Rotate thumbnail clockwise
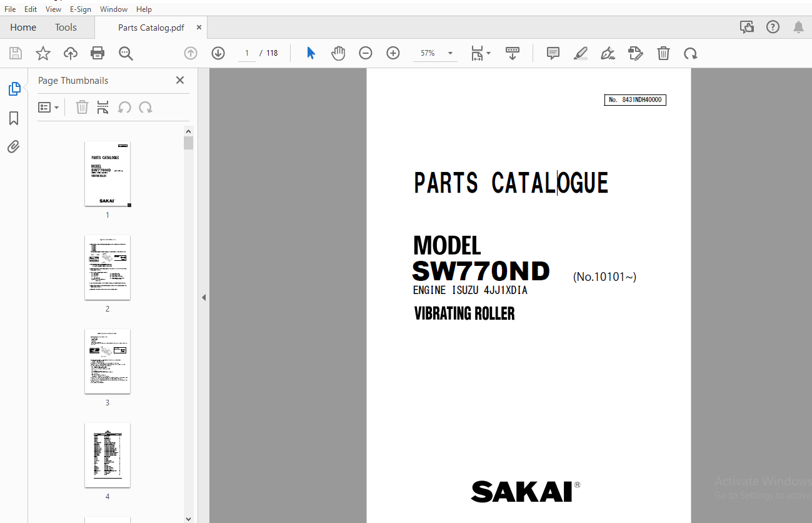812x523 pixels. [x=146, y=108]
